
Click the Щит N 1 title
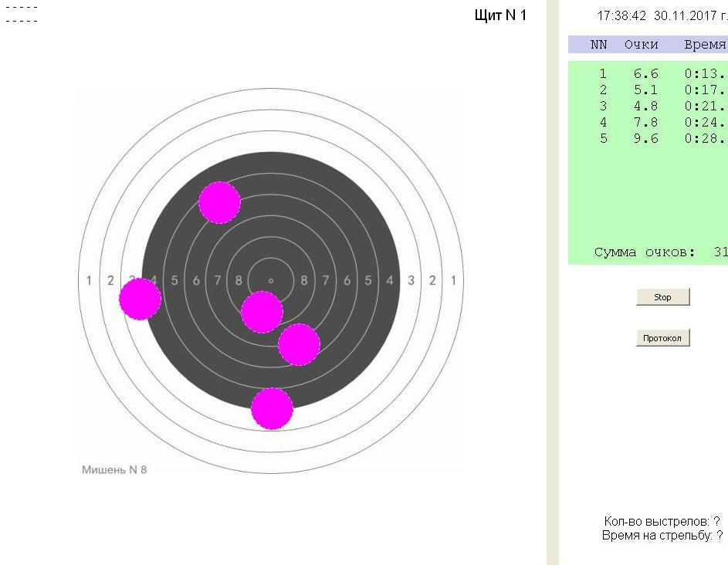coord(500,15)
